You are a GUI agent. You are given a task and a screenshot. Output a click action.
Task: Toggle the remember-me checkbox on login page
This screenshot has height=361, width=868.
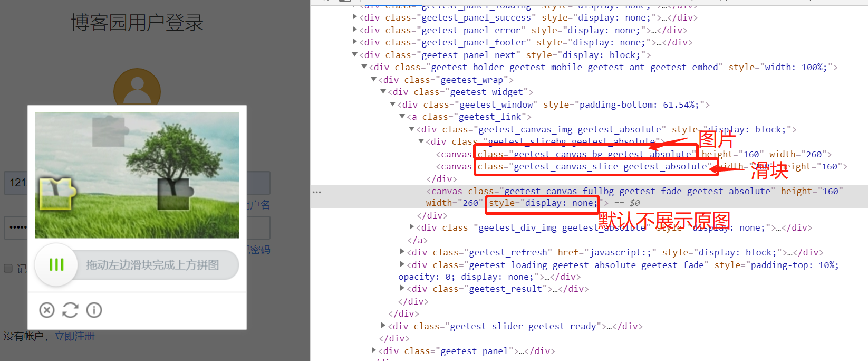point(8,269)
